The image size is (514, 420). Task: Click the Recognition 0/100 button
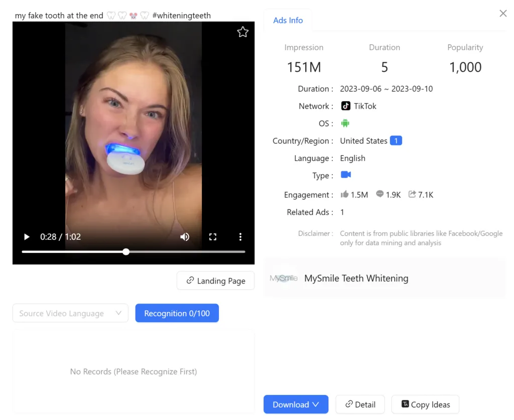[x=177, y=313]
